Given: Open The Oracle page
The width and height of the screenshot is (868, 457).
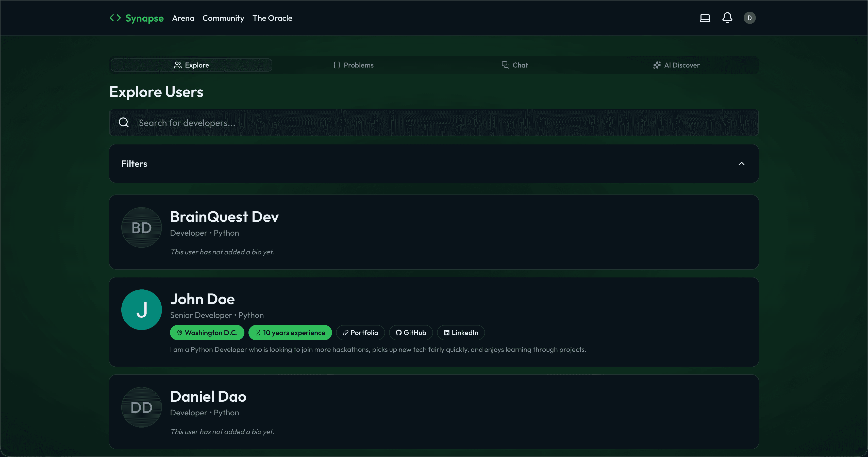Looking at the screenshot, I should [272, 18].
